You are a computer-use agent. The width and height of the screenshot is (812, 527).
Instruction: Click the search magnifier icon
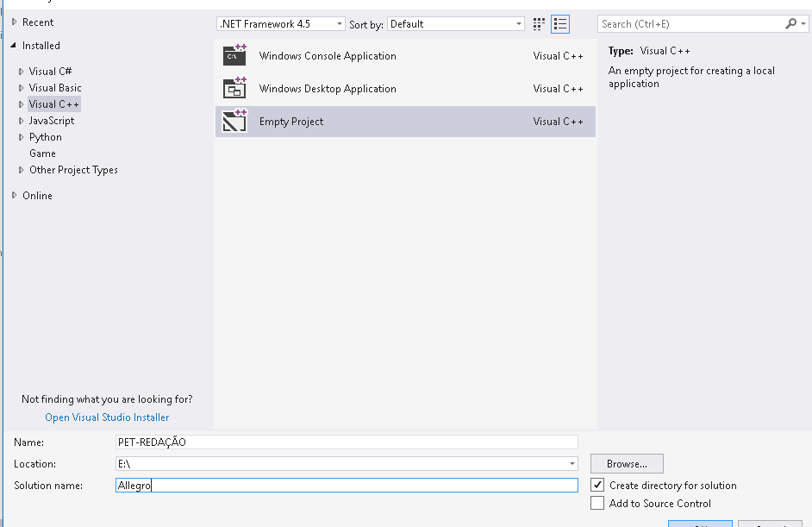click(x=791, y=24)
